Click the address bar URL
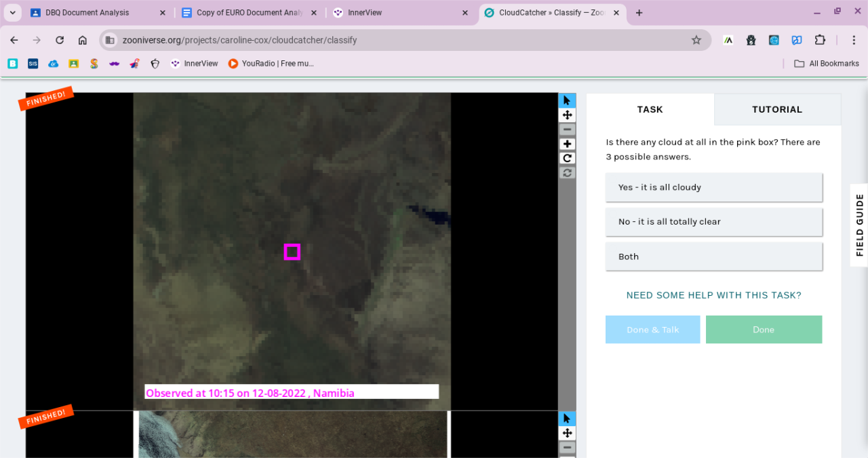 (x=239, y=40)
